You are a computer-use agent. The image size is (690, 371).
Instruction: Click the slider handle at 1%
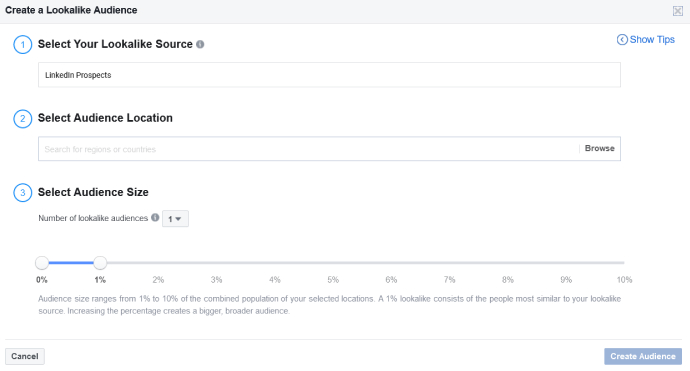[x=100, y=263]
